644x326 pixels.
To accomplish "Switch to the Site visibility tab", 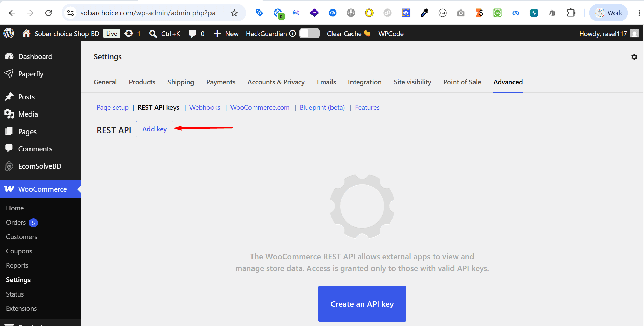I will pyautogui.click(x=412, y=82).
